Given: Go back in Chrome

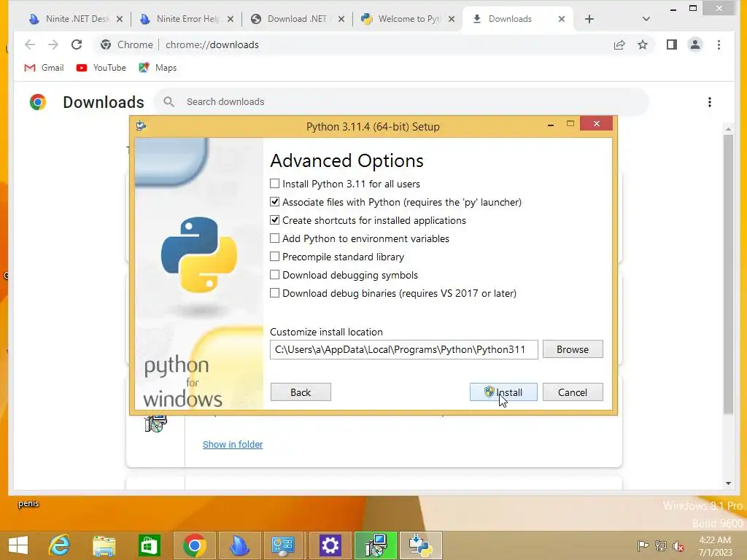Looking at the screenshot, I should tap(30, 44).
